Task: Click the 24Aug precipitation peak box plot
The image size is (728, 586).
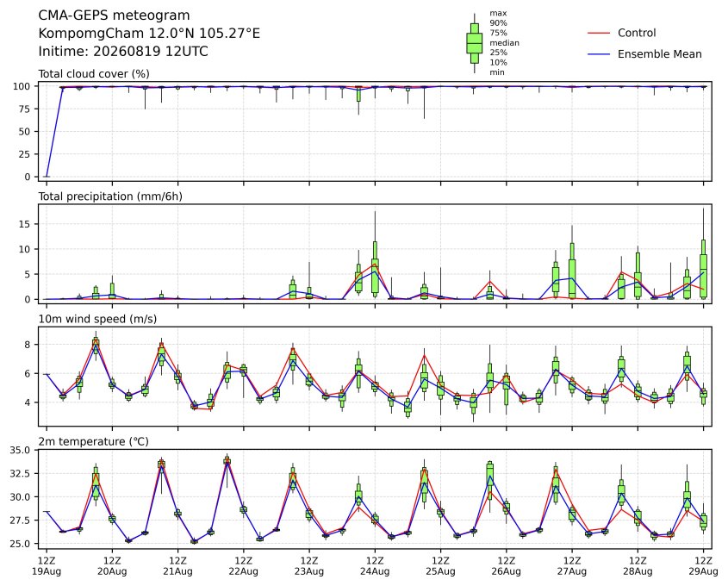Action: pos(375,254)
